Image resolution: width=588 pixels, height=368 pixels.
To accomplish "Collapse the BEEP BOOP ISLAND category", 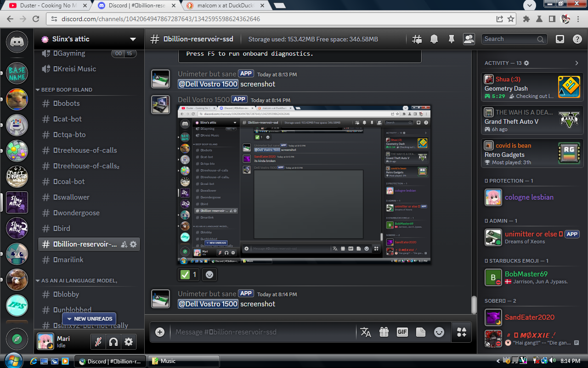I will pyautogui.click(x=66, y=90).
